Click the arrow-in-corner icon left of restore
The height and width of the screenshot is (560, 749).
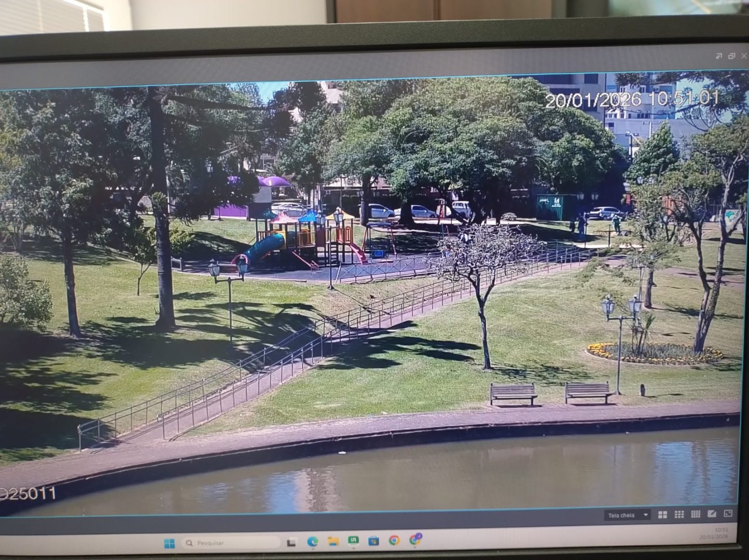[x=718, y=56]
